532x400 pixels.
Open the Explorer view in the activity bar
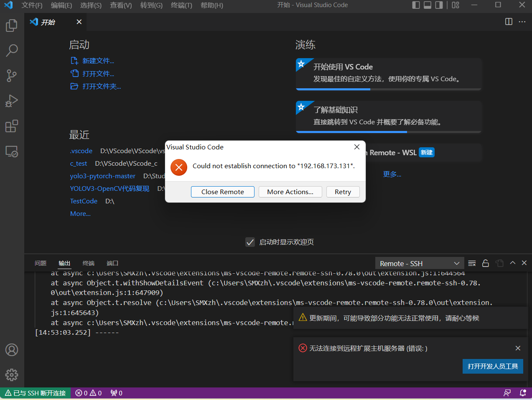pyautogui.click(x=11, y=25)
